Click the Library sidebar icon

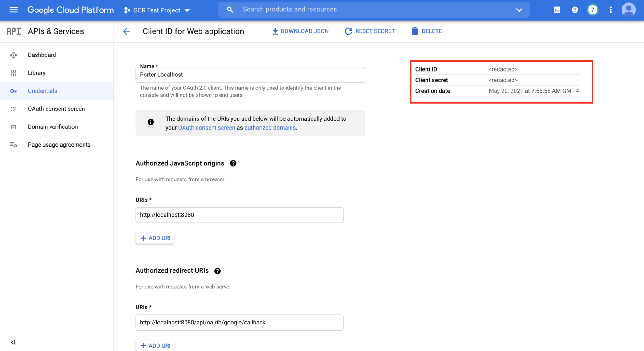coord(14,73)
